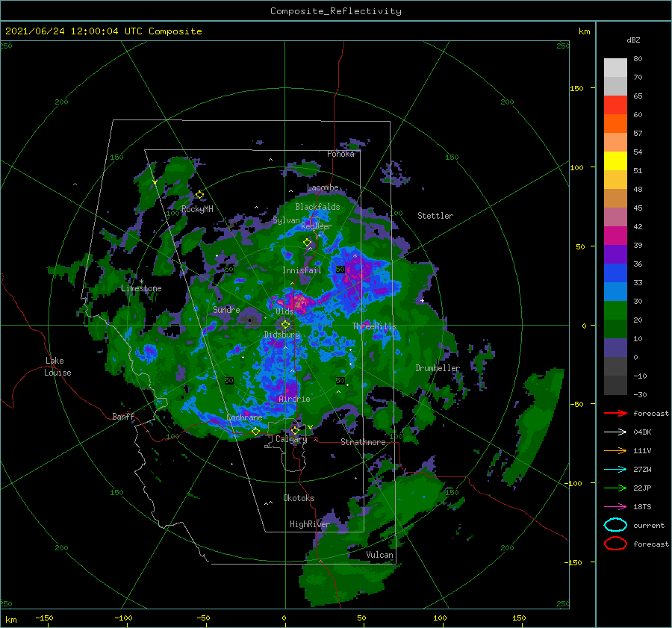Click the Sylvan label on map
672x628 pixels.
click(x=286, y=220)
